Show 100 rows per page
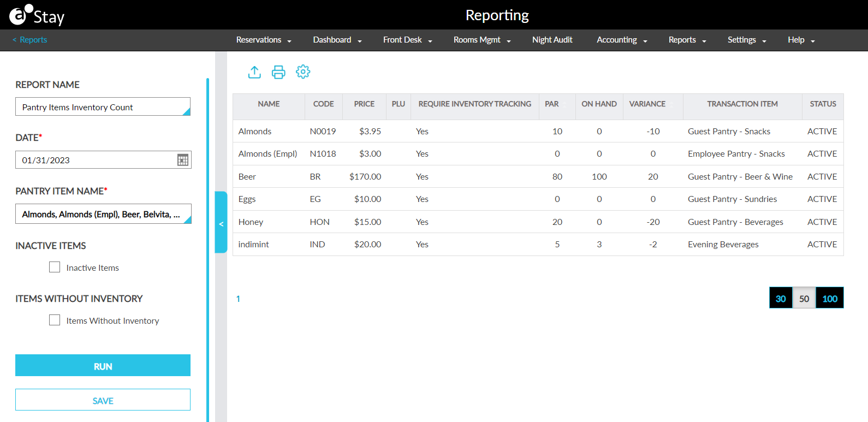The width and height of the screenshot is (868, 422). click(830, 298)
